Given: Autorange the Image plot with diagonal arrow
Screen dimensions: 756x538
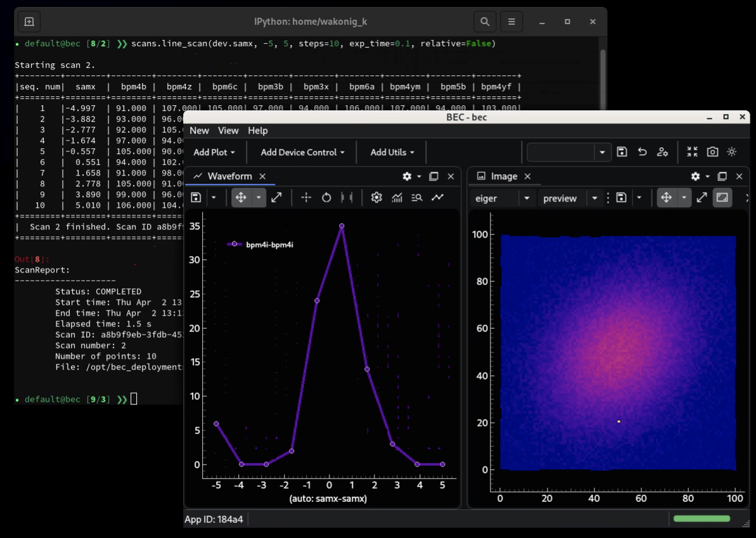Looking at the screenshot, I should (x=702, y=198).
